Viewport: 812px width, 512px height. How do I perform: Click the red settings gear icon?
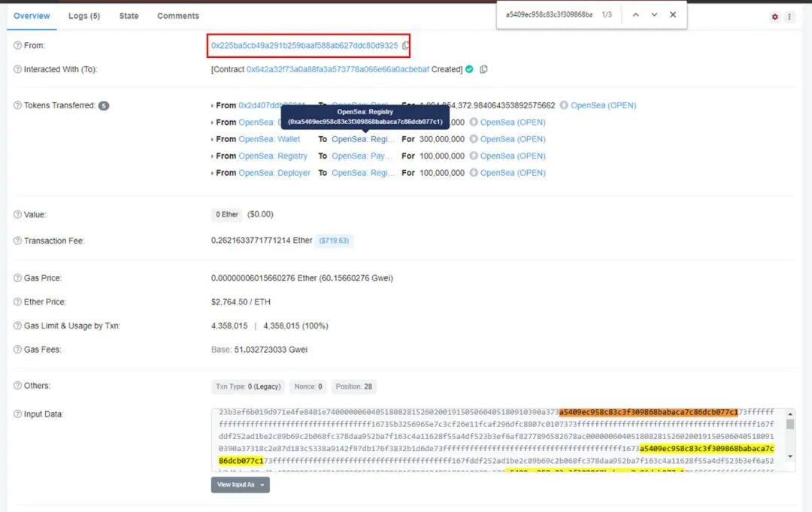point(775,17)
